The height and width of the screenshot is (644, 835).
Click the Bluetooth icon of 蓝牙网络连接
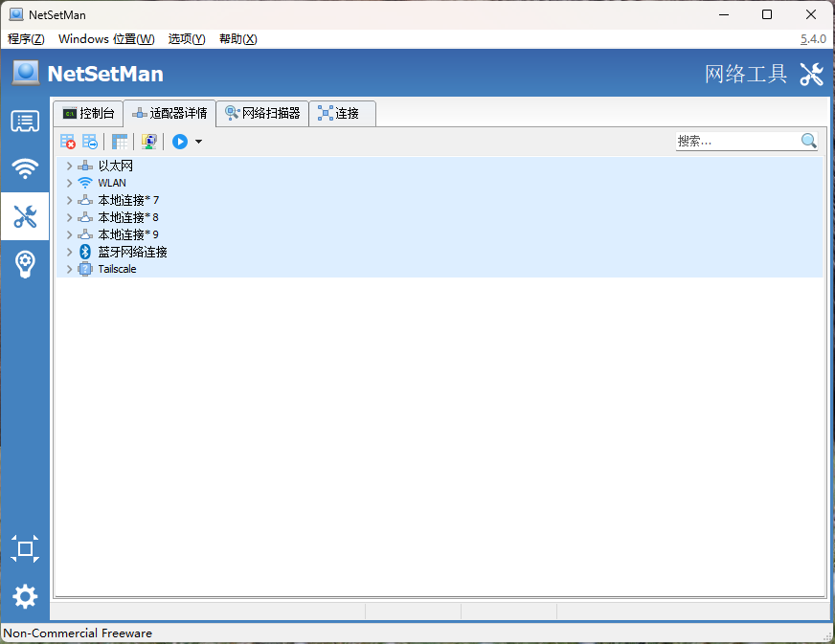[85, 252]
